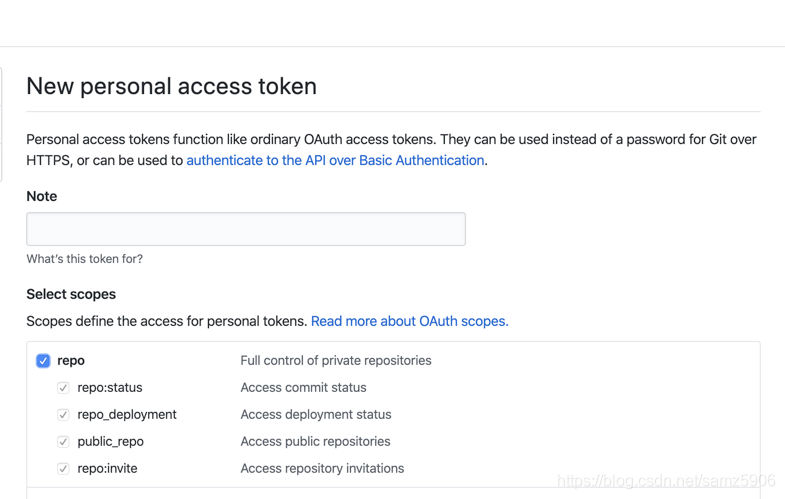Click the repo:status scope label
This screenshot has width=785, height=499.
(x=110, y=388)
